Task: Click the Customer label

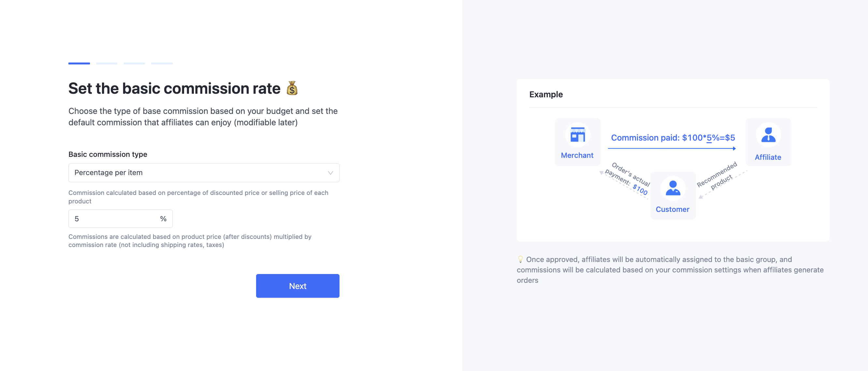Action: 673,209
